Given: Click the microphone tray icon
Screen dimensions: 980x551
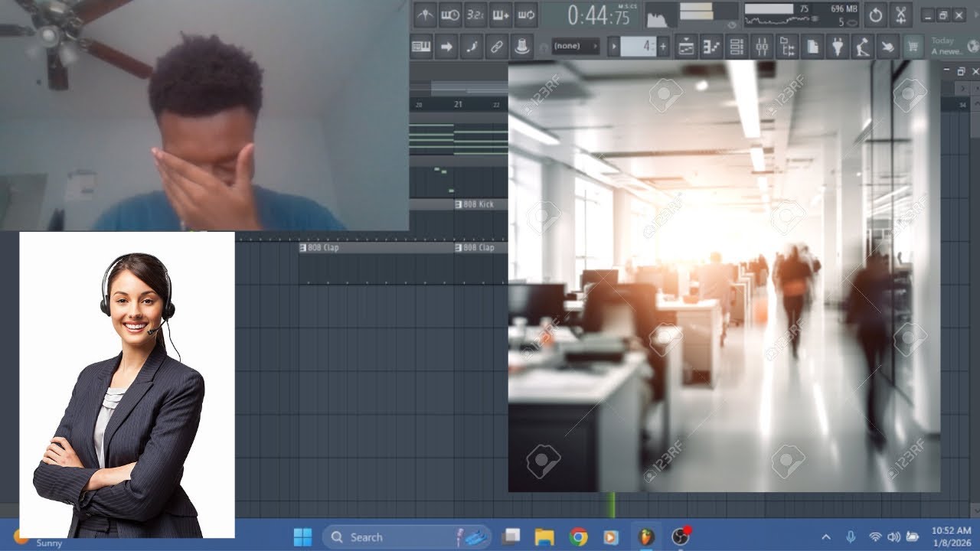Looking at the screenshot, I should (851, 537).
